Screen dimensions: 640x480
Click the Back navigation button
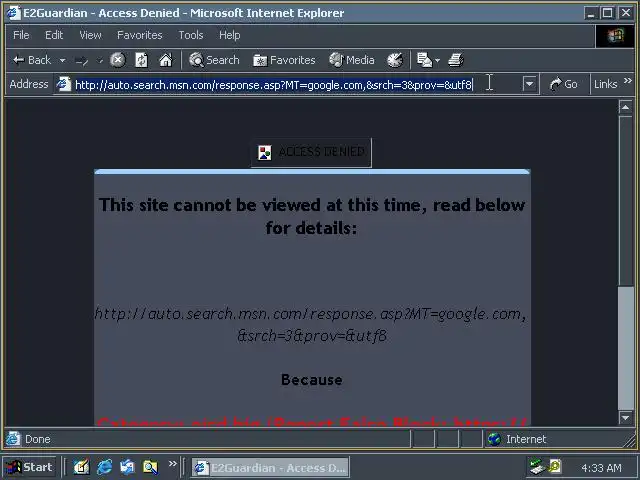(x=32, y=60)
